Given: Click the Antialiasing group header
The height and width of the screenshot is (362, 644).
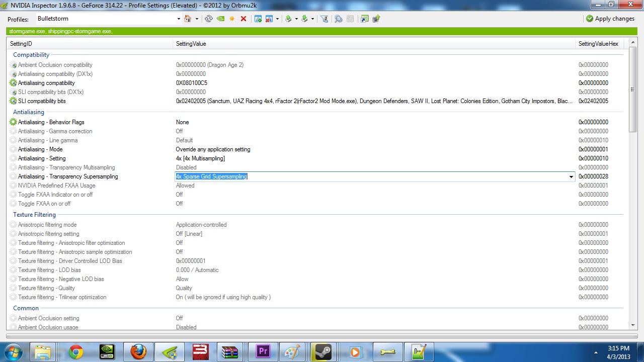Looking at the screenshot, I should click(29, 112).
